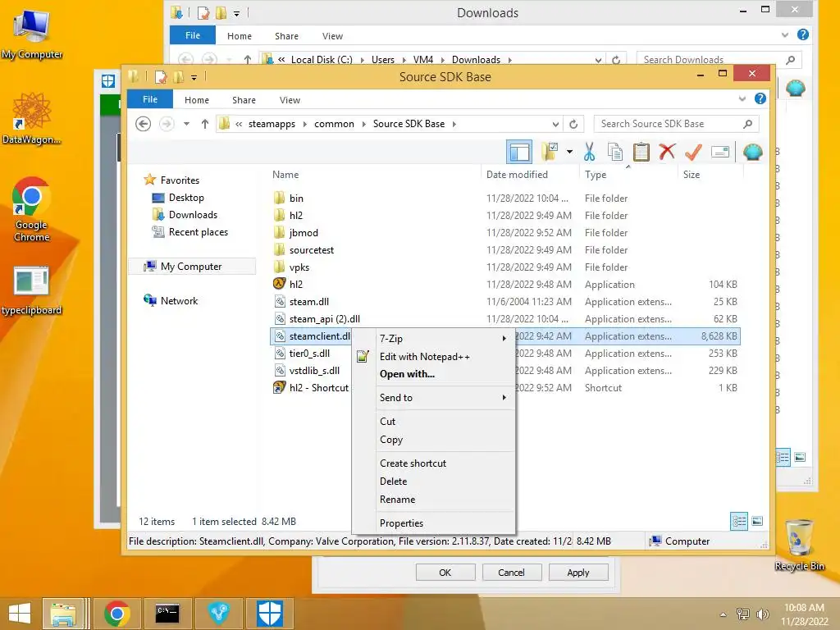Select the steamapps breadcrumb segment

pos(272,125)
